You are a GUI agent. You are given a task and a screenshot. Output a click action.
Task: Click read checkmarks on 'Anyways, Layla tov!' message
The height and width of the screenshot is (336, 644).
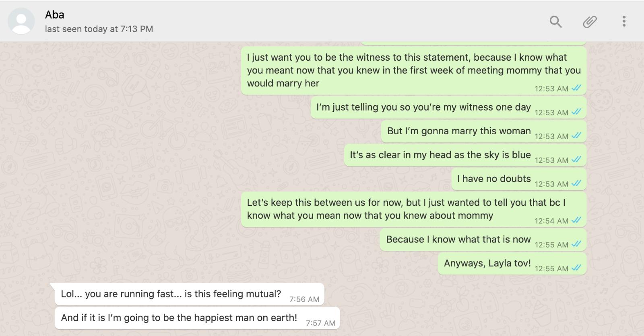pyautogui.click(x=576, y=268)
